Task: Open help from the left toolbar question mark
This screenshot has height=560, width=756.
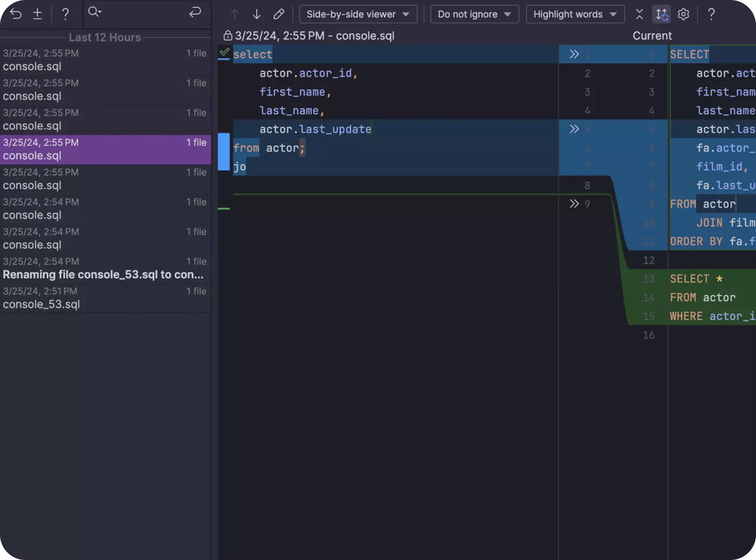Action: tap(65, 14)
